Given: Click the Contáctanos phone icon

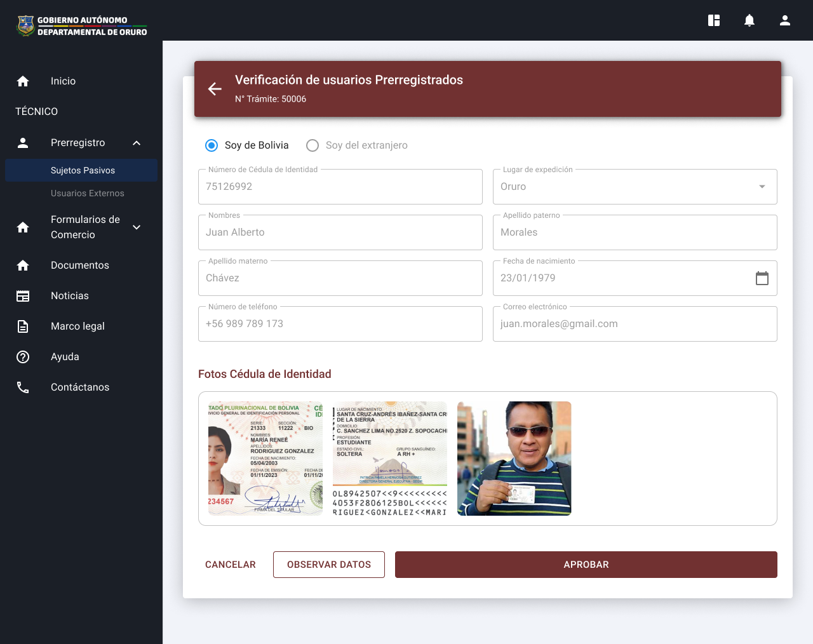Looking at the screenshot, I should pyautogui.click(x=23, y=387).
